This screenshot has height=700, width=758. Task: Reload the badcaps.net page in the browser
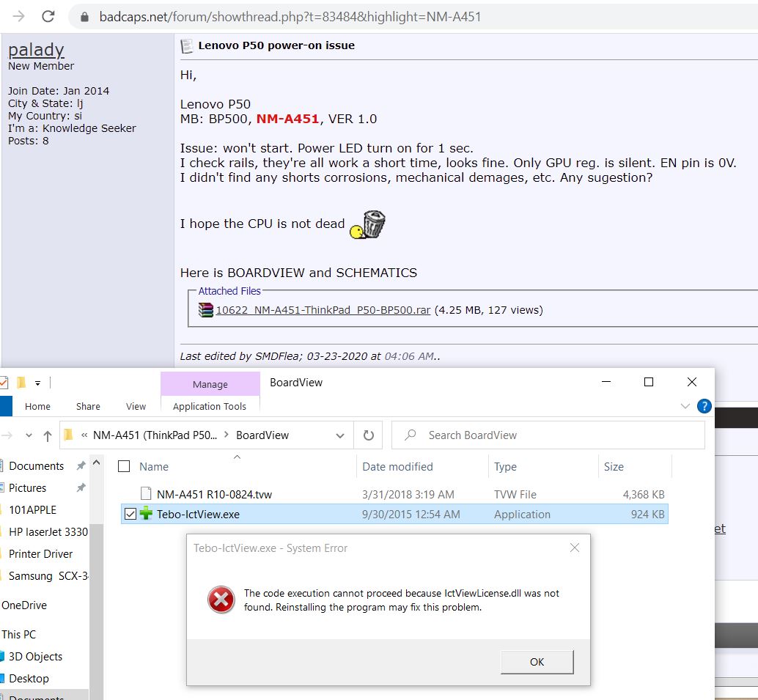coord(48,16)
